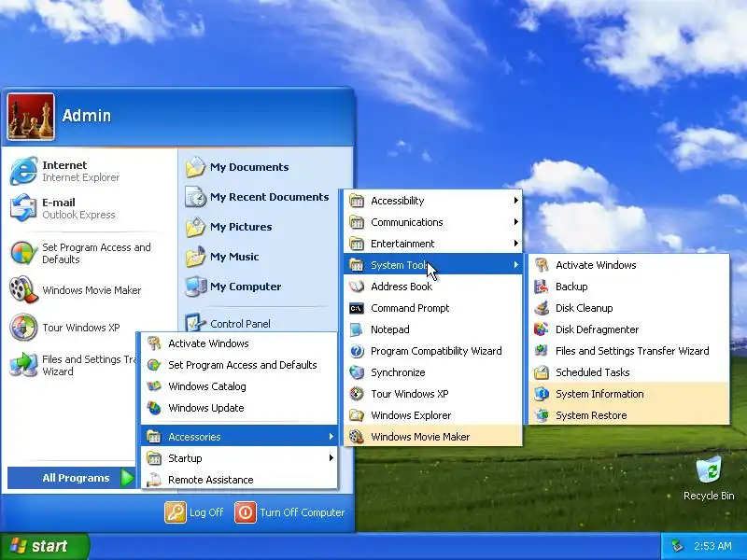Open the My Music folder icon
Viewport: 747px width, 560px height.
coord(195,257)
